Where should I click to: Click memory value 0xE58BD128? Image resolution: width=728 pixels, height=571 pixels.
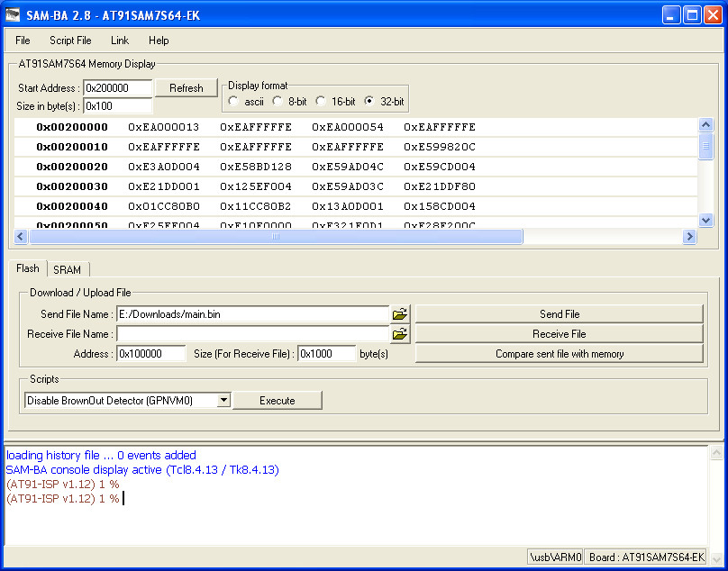coord(256,167)
